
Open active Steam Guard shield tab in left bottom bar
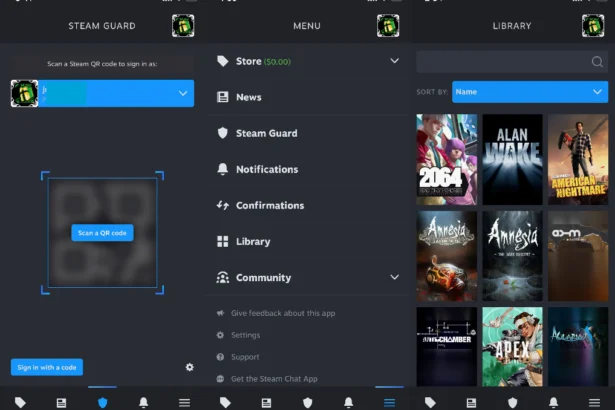coord(102,403)
